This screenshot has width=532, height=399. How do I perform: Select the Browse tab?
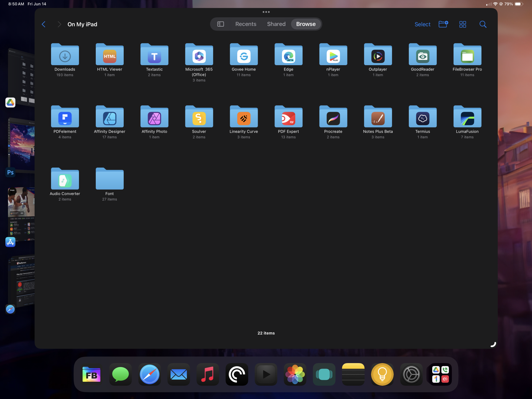(x=306, y=24)
